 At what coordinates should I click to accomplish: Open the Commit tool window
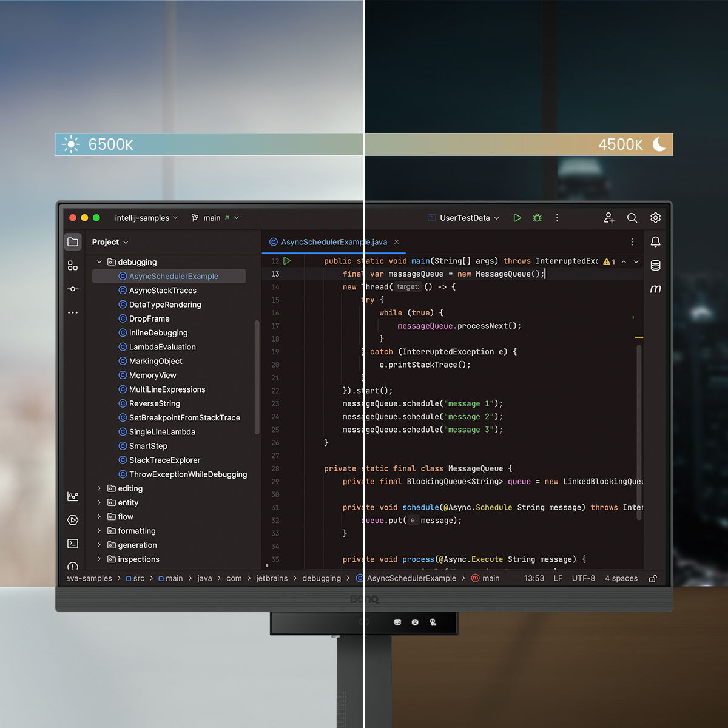coord(73,289)
